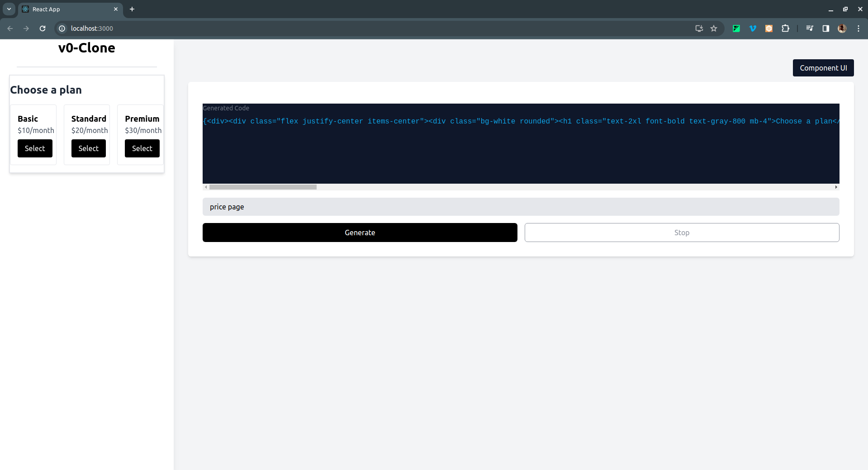Click the generated code text line
Screen dimensions: 868x470
pos(521,121)
